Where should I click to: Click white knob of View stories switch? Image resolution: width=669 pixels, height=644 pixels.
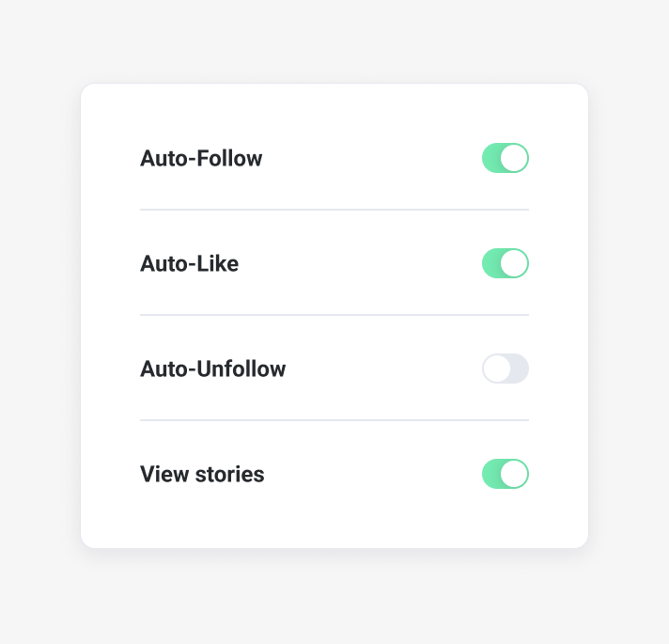tap(514, 474)
